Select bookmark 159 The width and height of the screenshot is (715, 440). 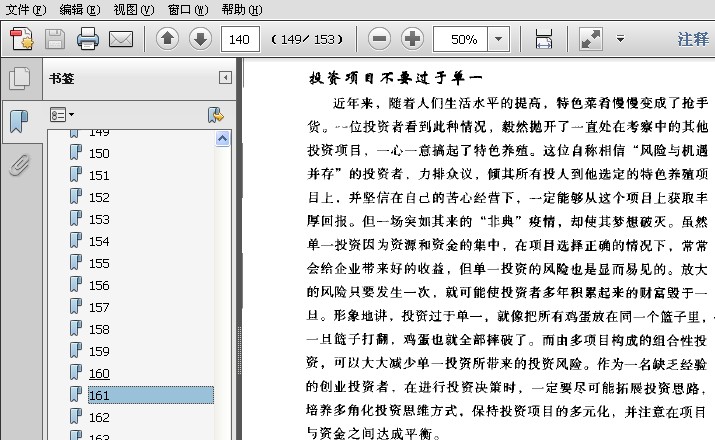tap(99, 352)
